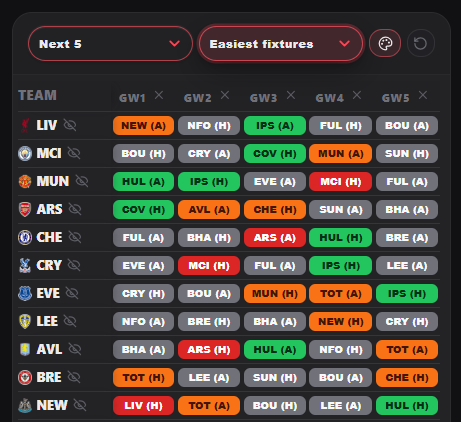Click Chelsea's HUL (H) fixture
The height and width of the screenshot is (422, 461).
click(341, 238)
